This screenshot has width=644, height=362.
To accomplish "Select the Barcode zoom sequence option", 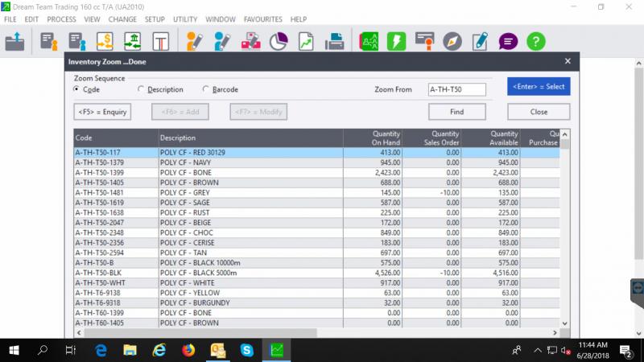I will (x=206, y=89).
